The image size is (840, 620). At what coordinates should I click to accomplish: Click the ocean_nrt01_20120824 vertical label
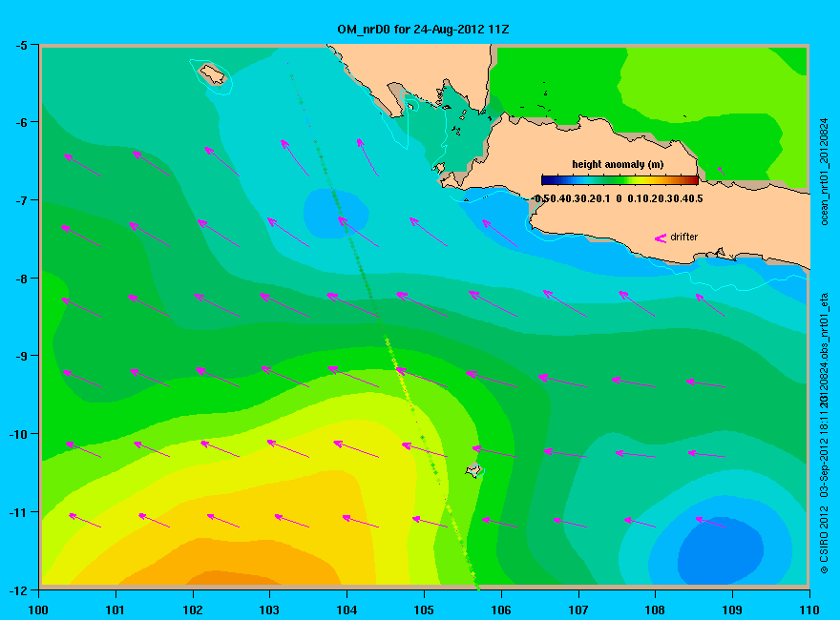[x=825, y=172]
